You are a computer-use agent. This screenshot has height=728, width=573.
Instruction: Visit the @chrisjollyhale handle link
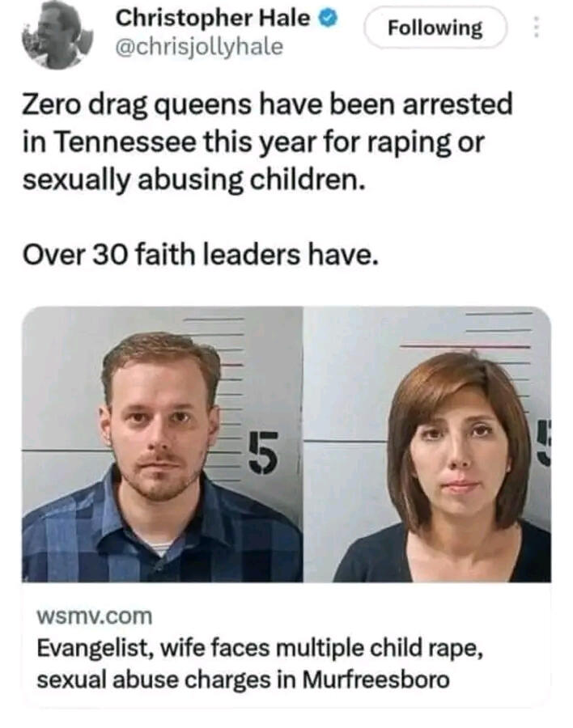pyautogui.click(x=199, y=47)
